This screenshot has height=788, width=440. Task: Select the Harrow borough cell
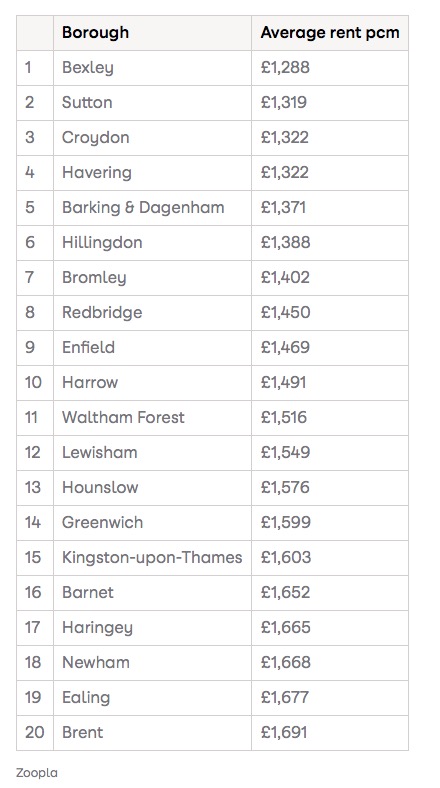click(x=152, y=382)
